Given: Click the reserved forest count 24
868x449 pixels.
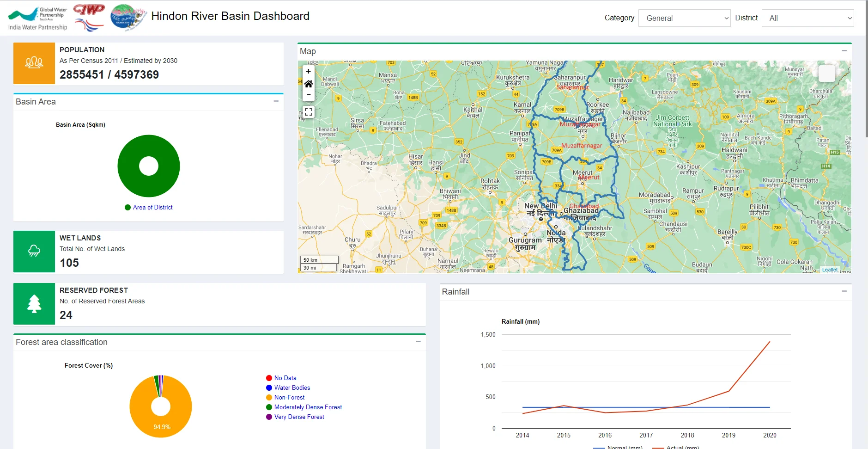Looking at the screenshot, I should pos(66,315).
